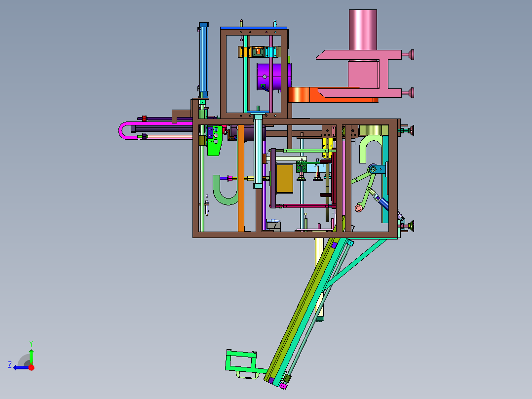Select the light cyan vertical cylinder
Screen dimensions: 532x399
tap(258, 151)
